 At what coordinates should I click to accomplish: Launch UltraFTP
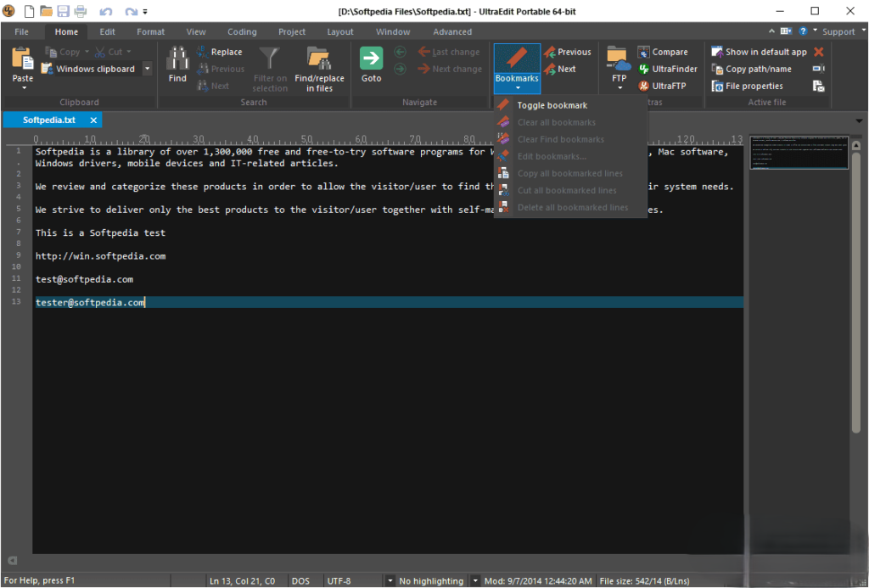pyautogui.click(x=662, y=86)
